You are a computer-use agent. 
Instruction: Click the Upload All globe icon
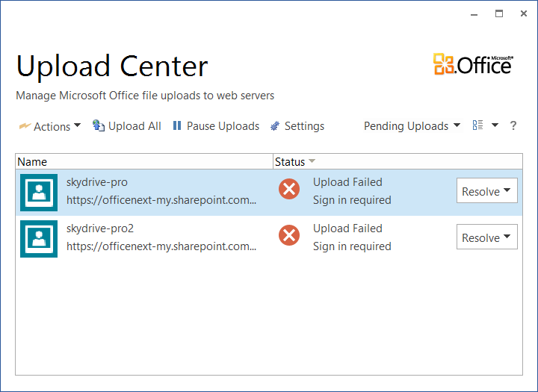click(x=99, y=125)
